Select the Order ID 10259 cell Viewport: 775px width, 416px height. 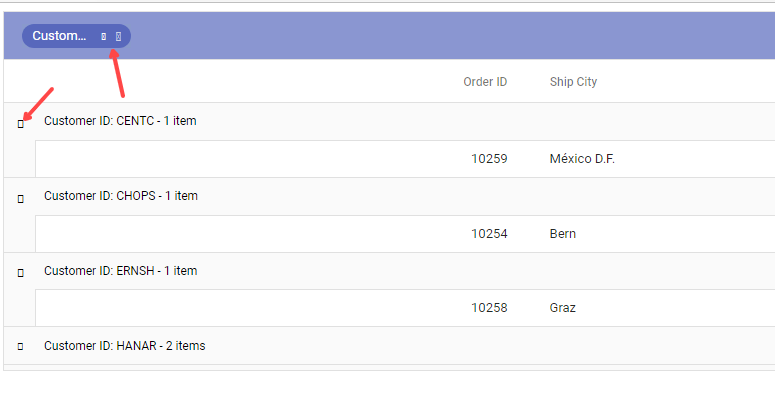(x=489, y=159)
